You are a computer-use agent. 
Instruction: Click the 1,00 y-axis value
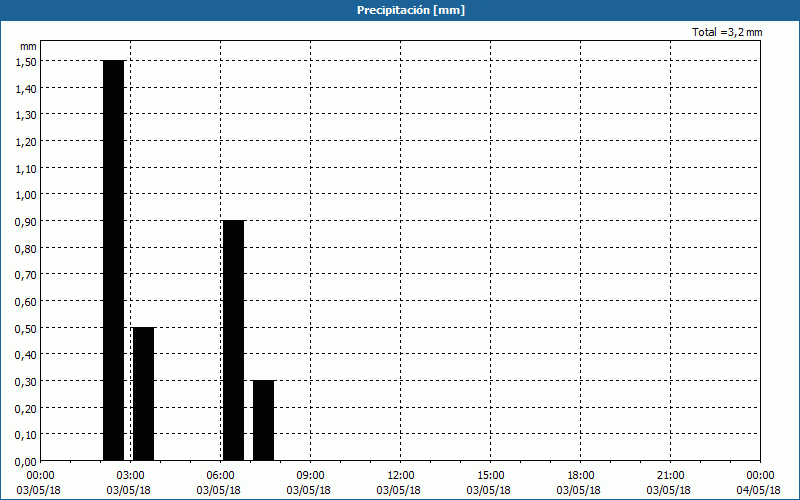tap(26, 194)
